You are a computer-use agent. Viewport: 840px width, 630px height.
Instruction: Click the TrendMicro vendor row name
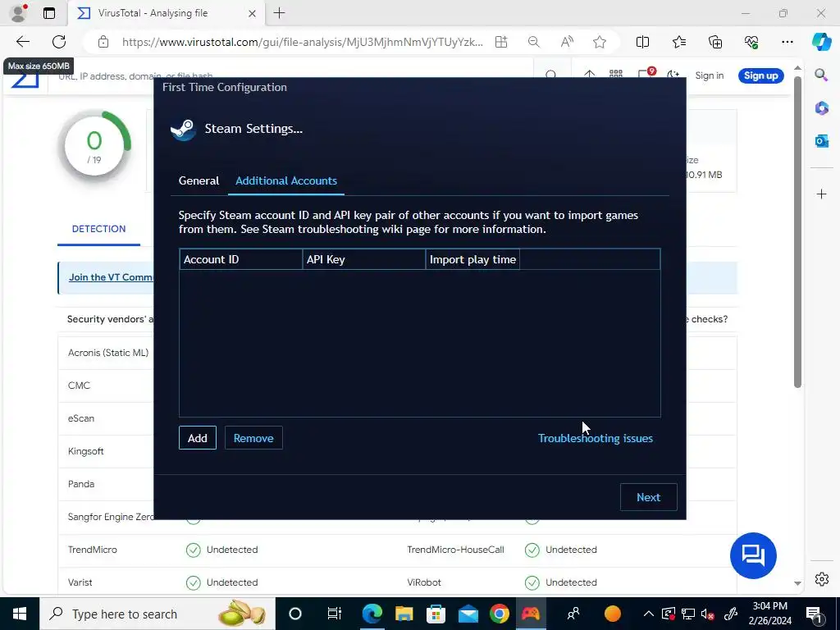(92, 550)
